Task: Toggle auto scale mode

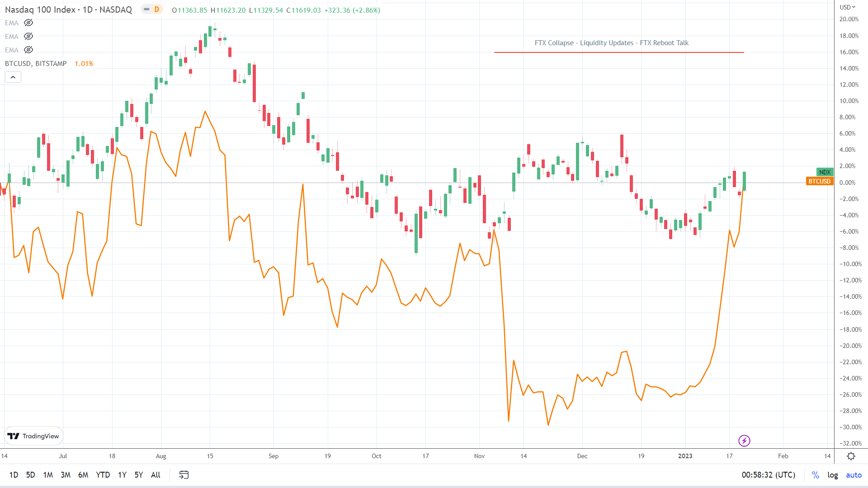Action: click(854, 475)
